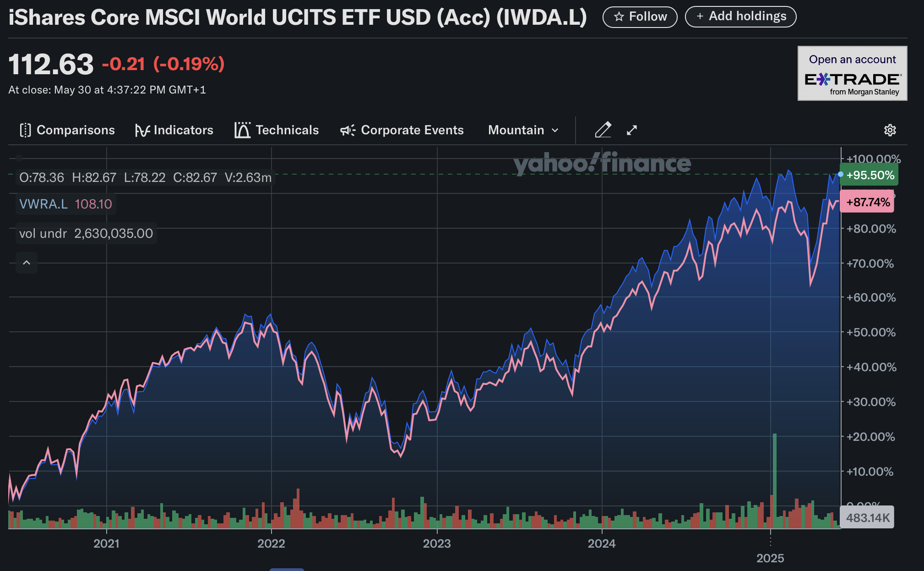Image resolution: width=924 pixels, height=571 pixels.
Task: Select the VWRA.L comparison label
Action: (x=43, y=204)
